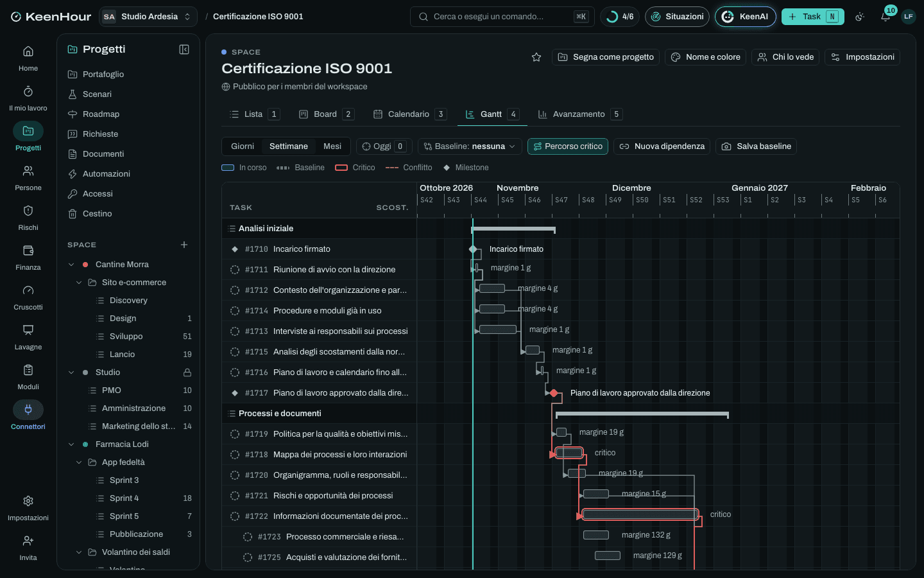The image size is (924, 578).
Task: Toggle the theme icon in top bar
Action: coord(860,17)
